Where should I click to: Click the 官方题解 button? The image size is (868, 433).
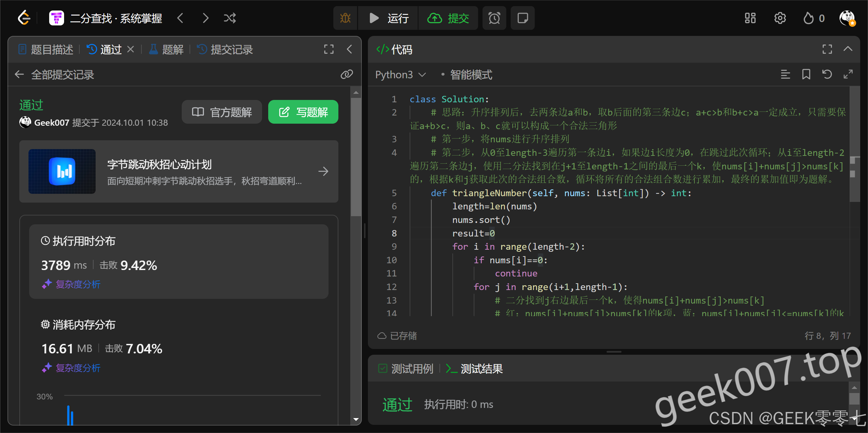[x=222, y=112]
